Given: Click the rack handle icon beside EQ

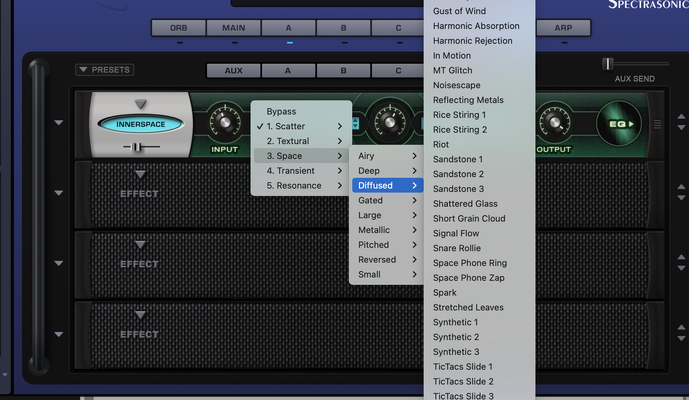Looking at the screenshot, I should (x=657, y=124).
